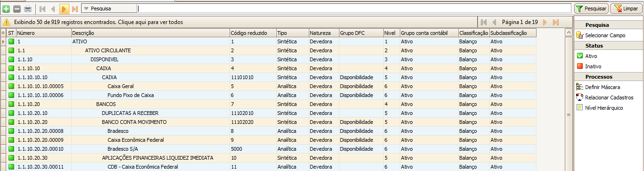644x171 pixels.
Task: Click the grid corner asterisk selector
Action: tap(3, 33)
